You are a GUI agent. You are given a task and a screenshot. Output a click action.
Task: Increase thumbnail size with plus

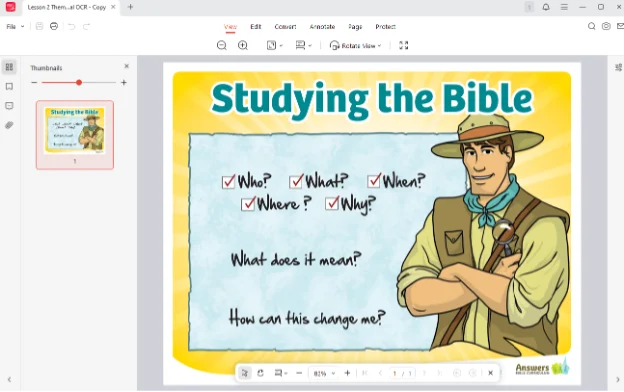(x=124, y=82)
